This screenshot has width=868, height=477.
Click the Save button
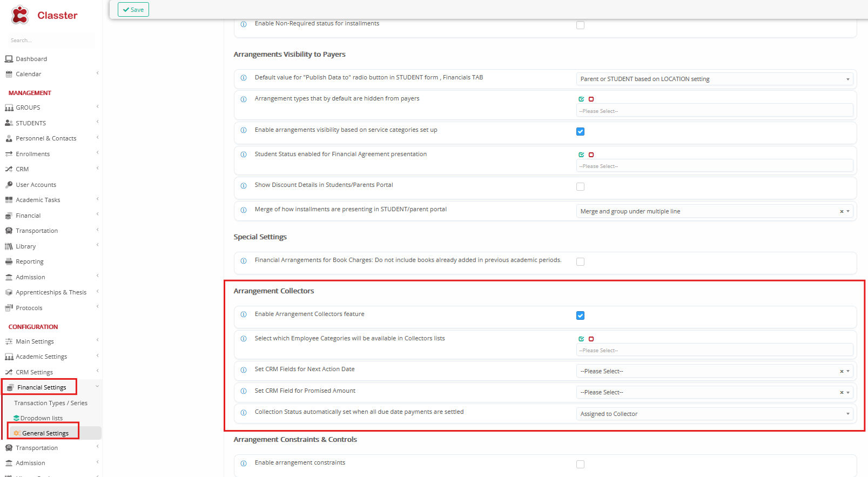coord(133,10)
